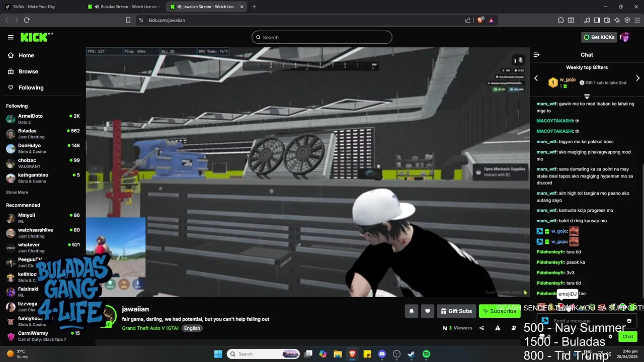Collapse the chat panel arrow icon
This screenshot has width=644, height=362.
(x=536, y=55)
